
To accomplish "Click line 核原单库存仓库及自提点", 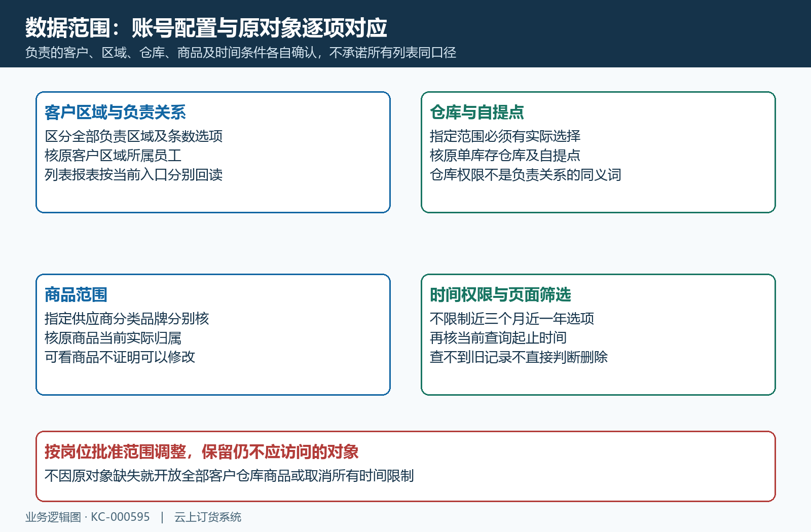I will [505, 156].
